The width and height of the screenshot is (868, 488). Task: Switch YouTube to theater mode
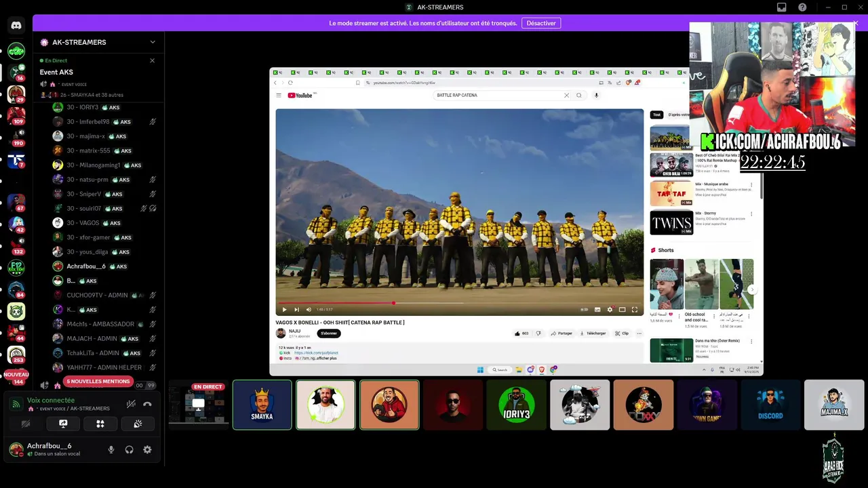622,310
